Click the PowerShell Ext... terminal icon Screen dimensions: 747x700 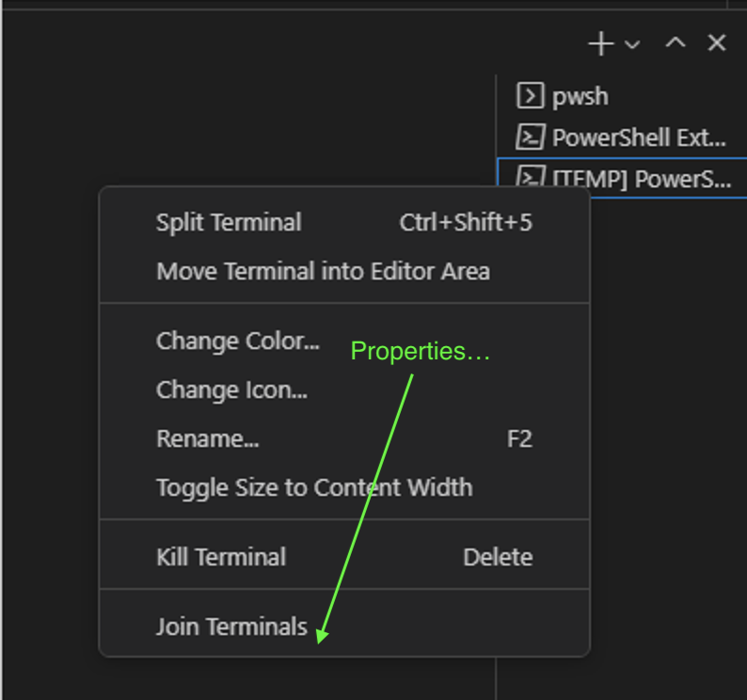pos(530,137)
